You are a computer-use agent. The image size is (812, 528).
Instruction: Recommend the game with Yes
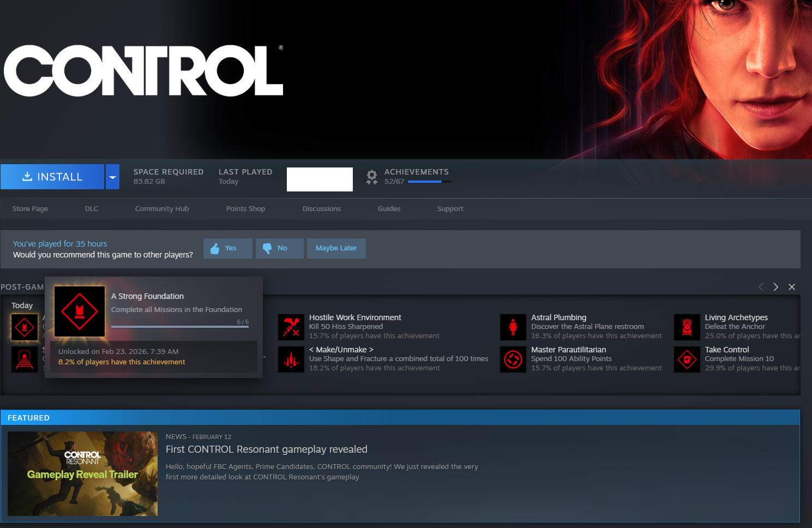[x=228, y=248]
